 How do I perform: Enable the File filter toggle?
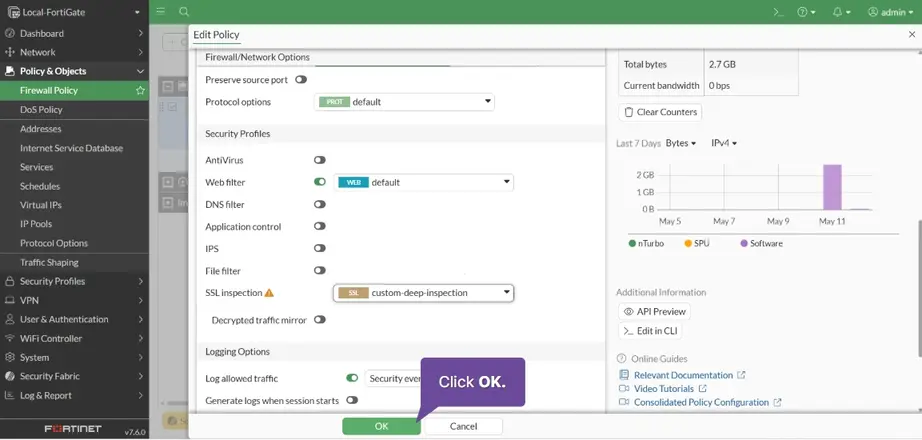pyautogui.click(x=320, y=271)
